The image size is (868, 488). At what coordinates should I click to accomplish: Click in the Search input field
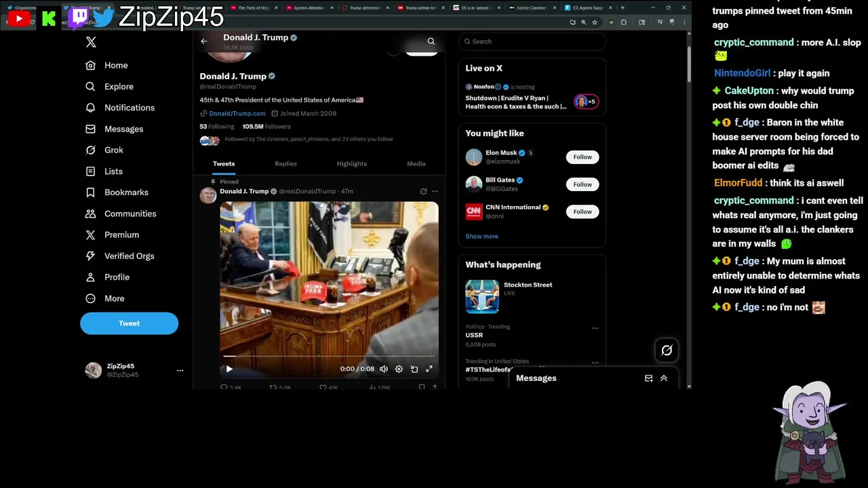pos(532,41)
